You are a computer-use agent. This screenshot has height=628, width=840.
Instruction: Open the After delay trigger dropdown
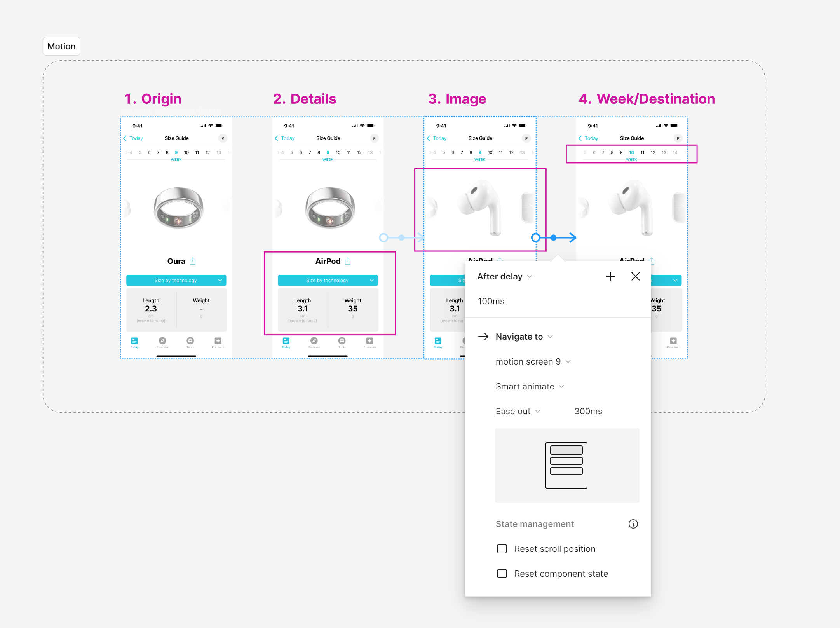pos(504,276)
